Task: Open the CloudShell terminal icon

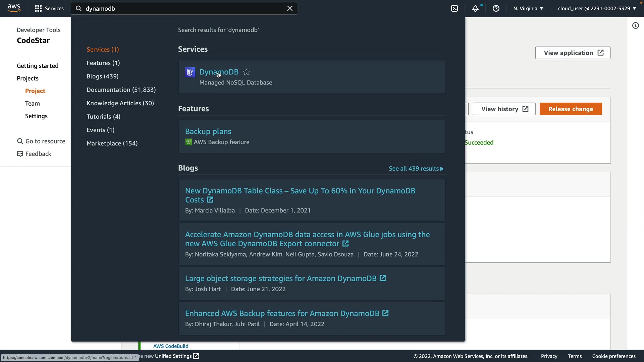Action: (x=454, y=8)
